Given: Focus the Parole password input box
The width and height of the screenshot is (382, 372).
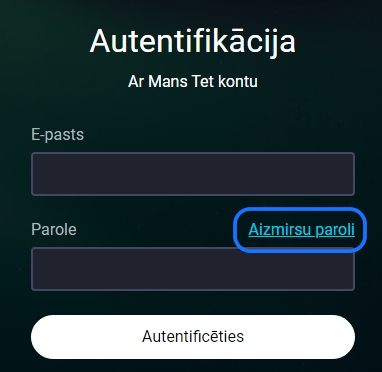Looking at the screenshot, I should (193, 269).
